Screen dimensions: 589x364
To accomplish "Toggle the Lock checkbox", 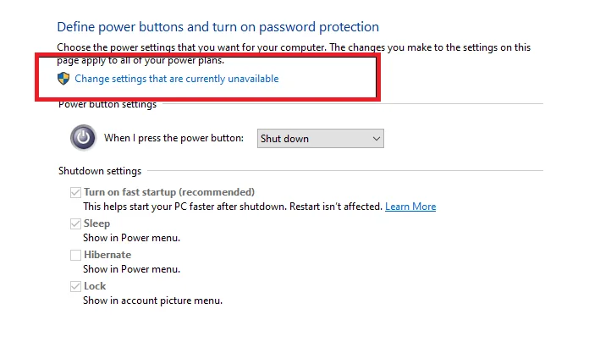I will point(76,286).
